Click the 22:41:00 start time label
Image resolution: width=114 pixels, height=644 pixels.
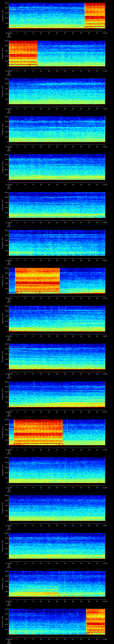pos(9,487)
